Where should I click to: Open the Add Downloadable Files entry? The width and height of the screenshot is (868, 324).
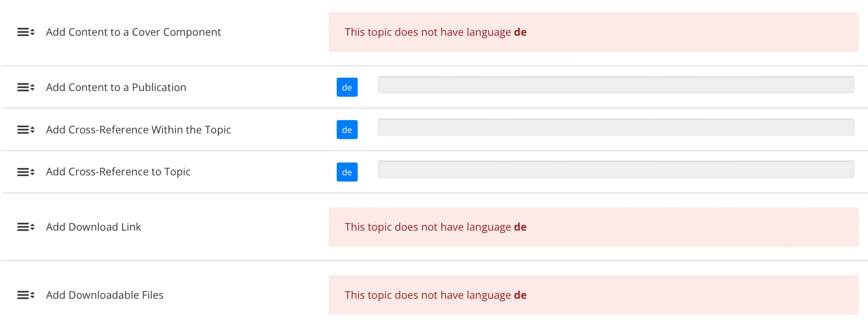click(x=104, y=295)
